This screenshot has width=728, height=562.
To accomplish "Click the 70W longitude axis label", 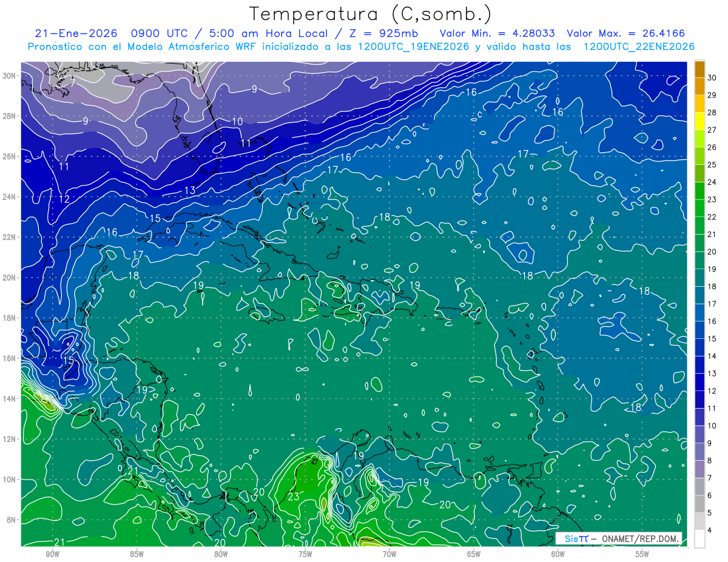I will [x=389, y=554].
